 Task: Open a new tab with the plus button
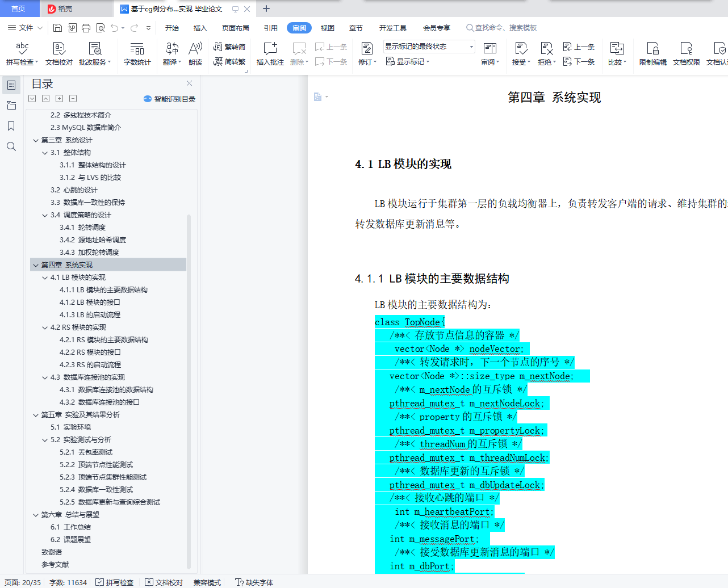(266, 9)
